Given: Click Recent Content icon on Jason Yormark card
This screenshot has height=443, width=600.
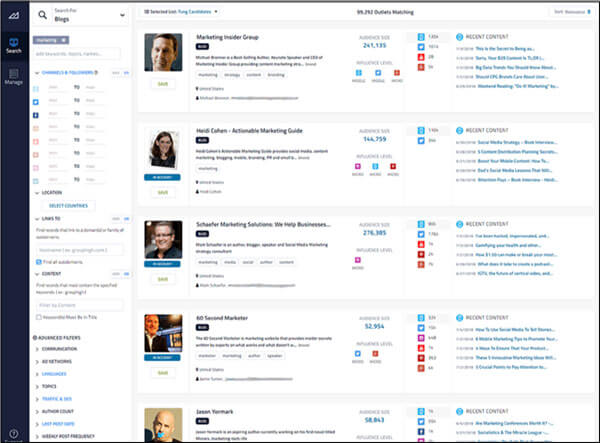Looking at the screenshot, I should [460, 411].
